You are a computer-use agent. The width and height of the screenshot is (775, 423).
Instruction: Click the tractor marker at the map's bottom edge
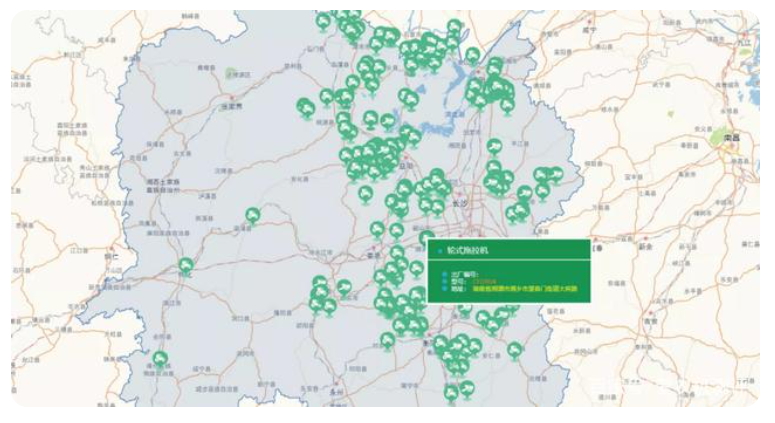pyautogui.click(x=452, y=394)
